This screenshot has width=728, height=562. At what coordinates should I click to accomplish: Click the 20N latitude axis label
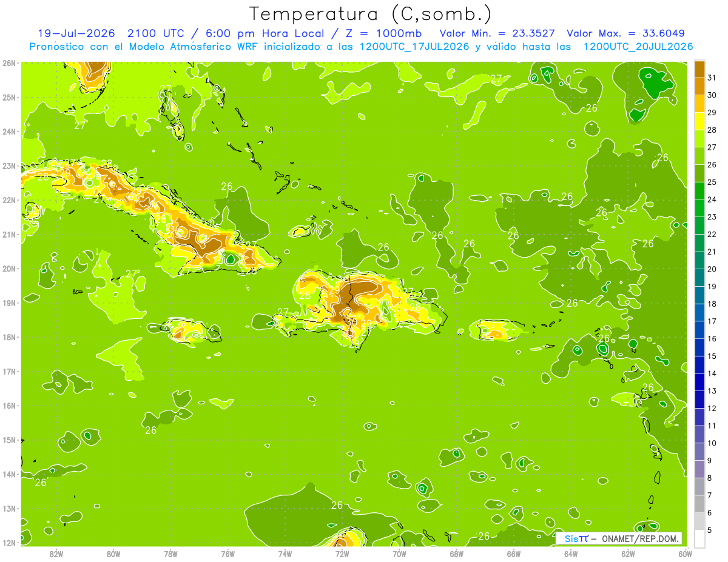click(9, 269)
